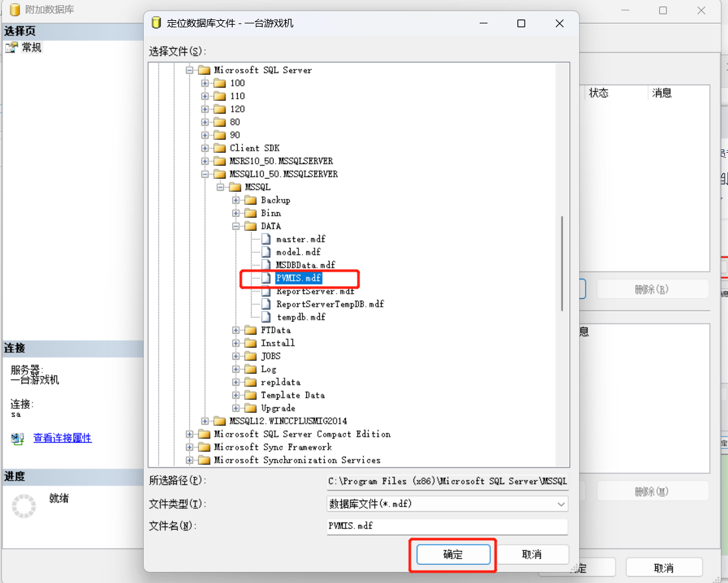Click the Backup folder icon

pyautogui.click(x=250, y=200)
